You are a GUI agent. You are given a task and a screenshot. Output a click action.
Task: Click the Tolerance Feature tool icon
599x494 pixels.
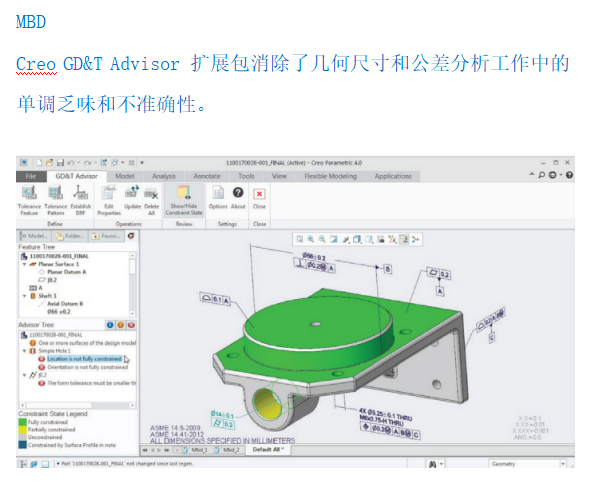click(29, 193)
